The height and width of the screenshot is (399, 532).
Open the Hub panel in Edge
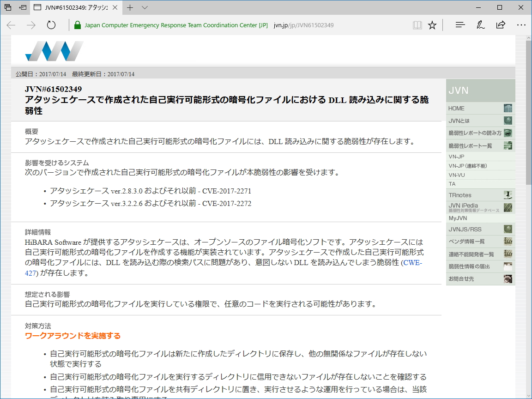460,25
